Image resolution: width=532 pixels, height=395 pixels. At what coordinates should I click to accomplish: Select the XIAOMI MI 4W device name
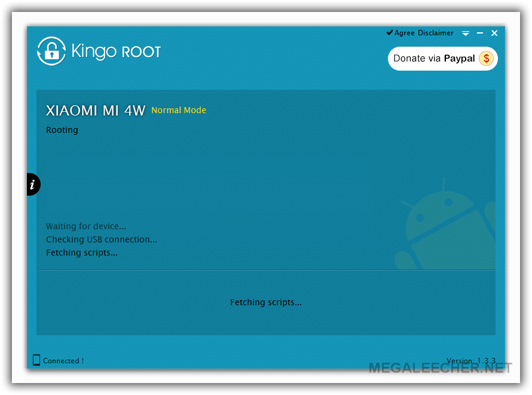(96, 111)
